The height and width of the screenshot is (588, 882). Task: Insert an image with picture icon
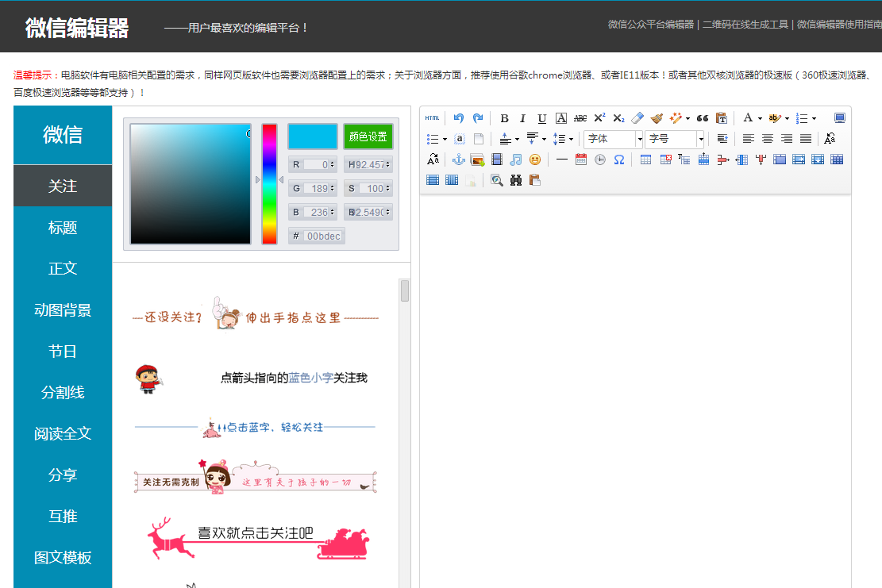(478, 159)
